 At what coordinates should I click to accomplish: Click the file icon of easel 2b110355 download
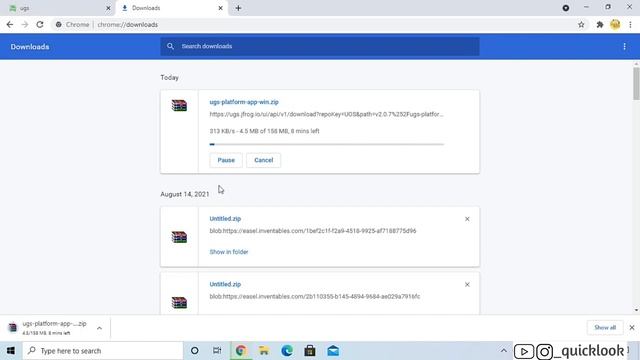click(179, 302)
